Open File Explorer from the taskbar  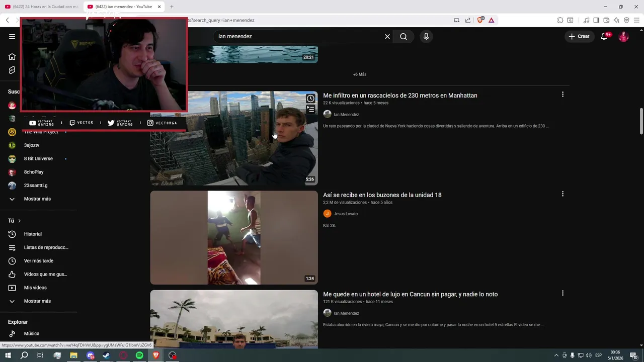tap(73, 355)
